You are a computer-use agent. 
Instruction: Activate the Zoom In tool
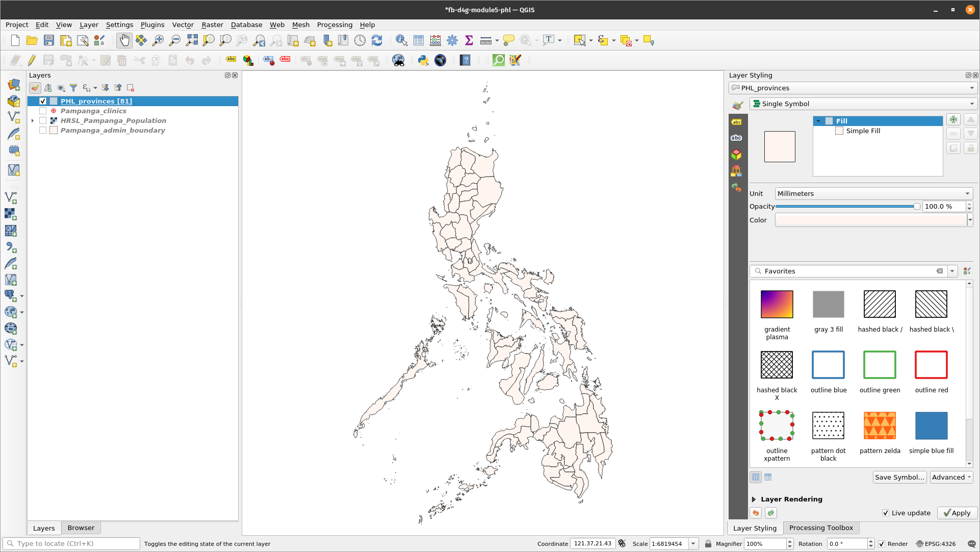click(x=159, y=40)
